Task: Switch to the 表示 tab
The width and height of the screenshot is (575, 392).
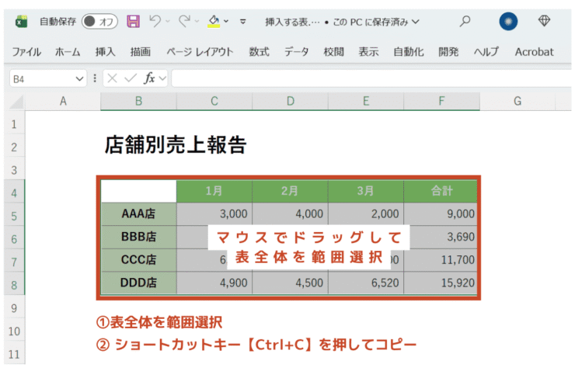Action: [368, 52]
